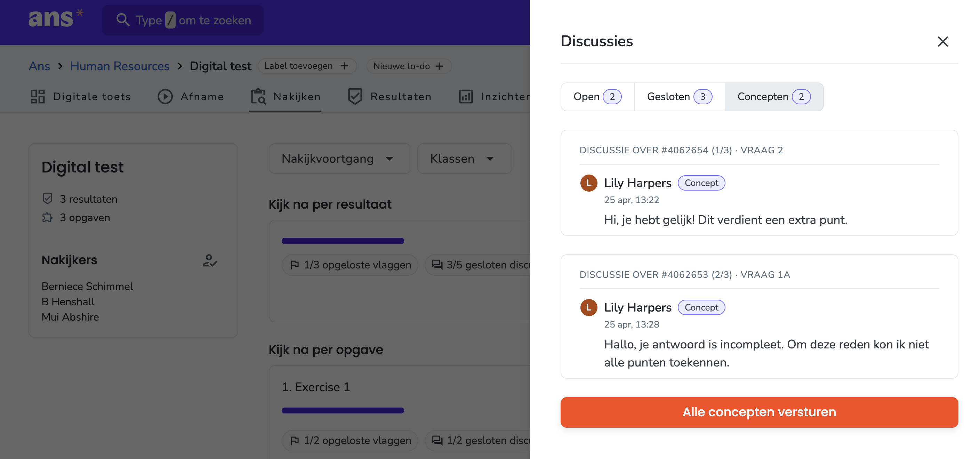
Task: Click the '25 apr, 13:22' timestamp
Action: (632, 200)
